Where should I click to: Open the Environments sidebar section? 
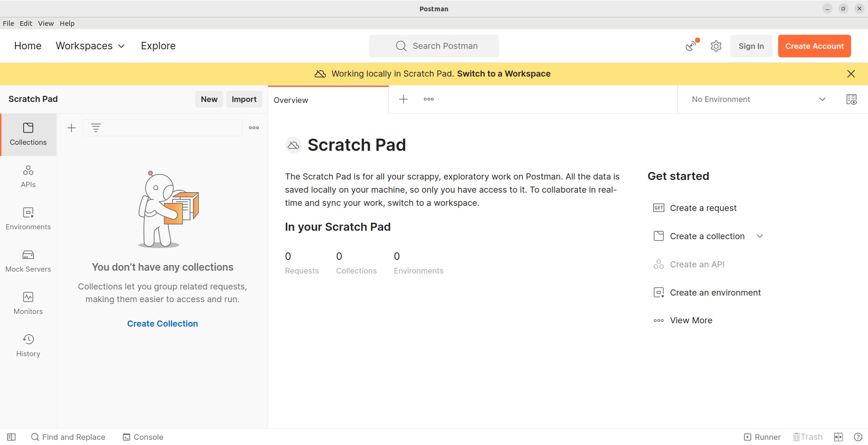point(28,219)
